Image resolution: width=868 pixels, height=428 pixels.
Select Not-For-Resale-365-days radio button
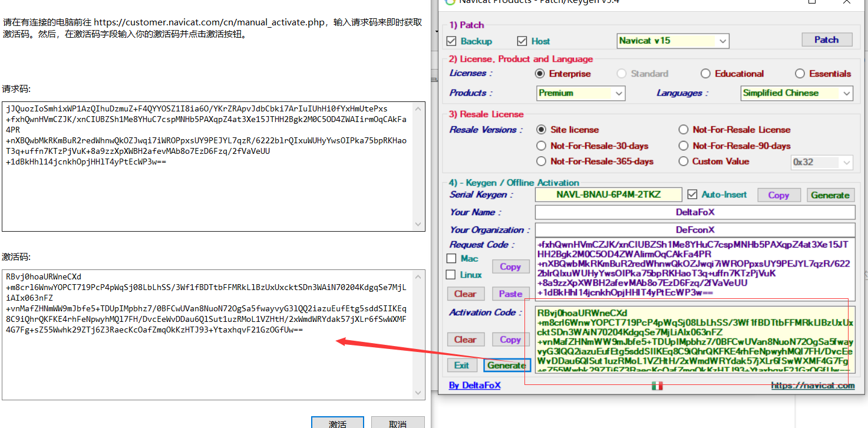(x=541, y=162)
